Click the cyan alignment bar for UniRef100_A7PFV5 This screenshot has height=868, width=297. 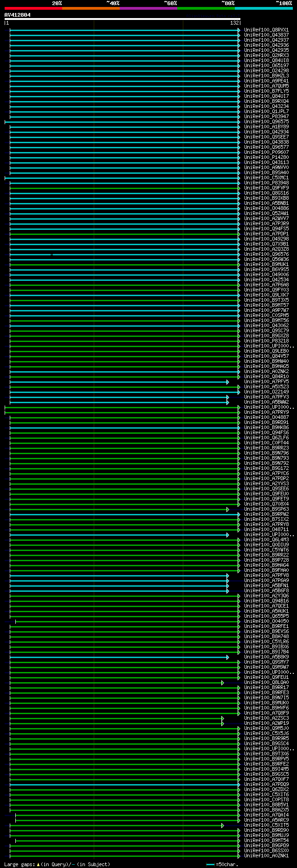(118, 382)
